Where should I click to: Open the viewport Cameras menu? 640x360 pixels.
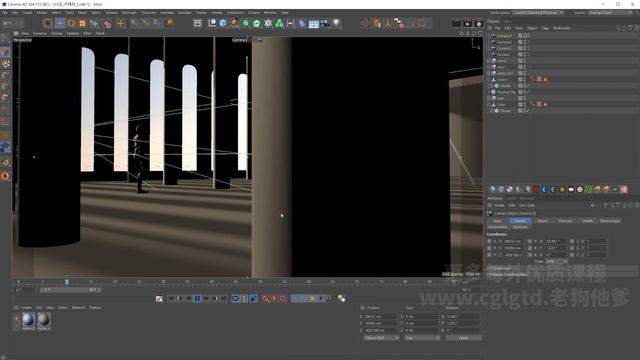coord(40,33)
